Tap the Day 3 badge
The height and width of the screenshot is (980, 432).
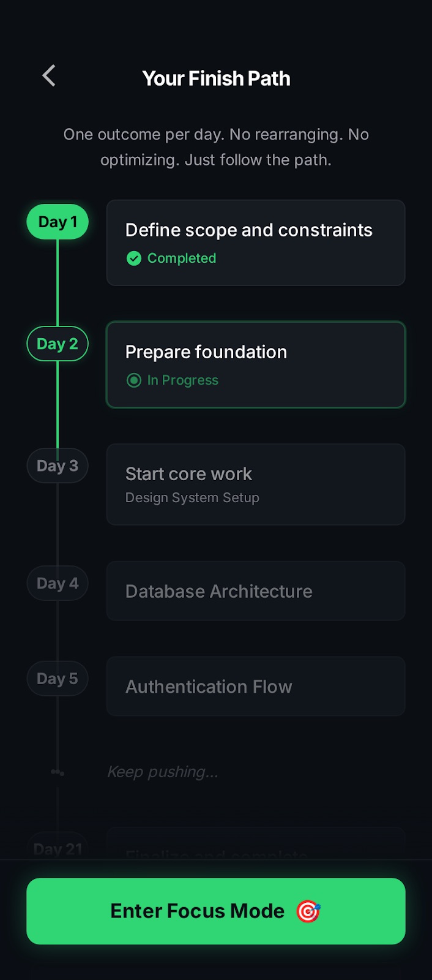pos(57,466)
